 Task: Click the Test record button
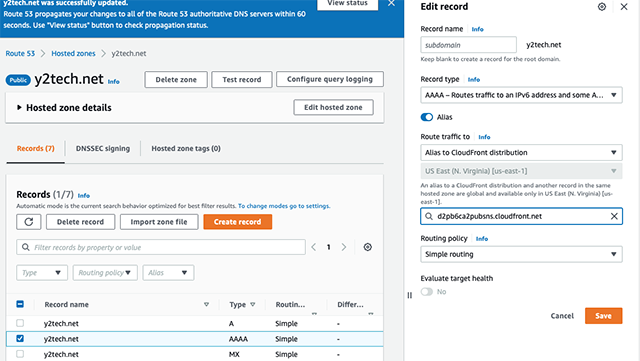point(242,80)
